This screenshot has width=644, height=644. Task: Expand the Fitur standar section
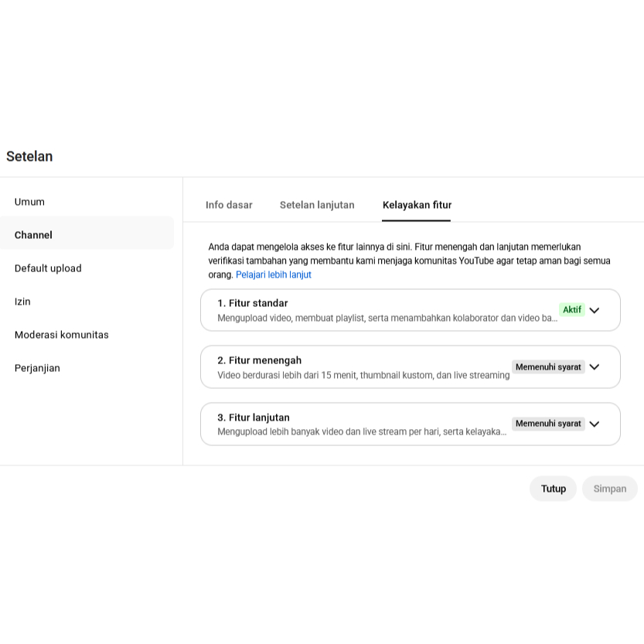click(595, 309)
